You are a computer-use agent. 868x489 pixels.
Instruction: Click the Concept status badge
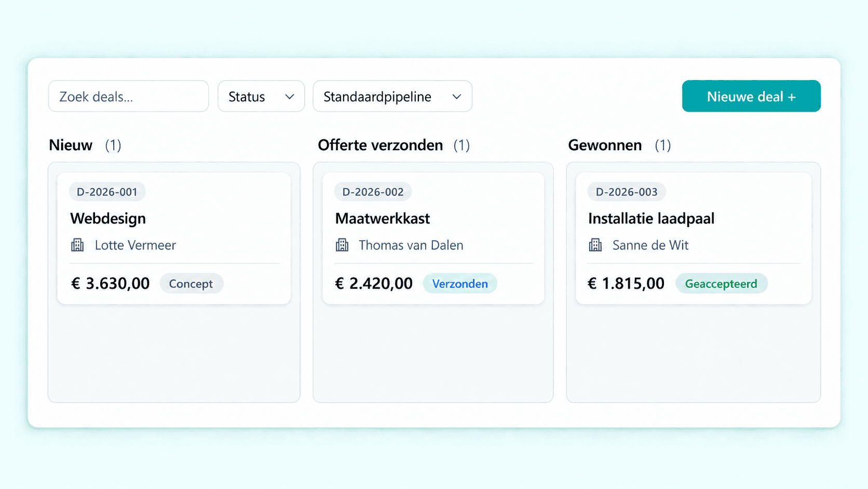coord(191,284)
